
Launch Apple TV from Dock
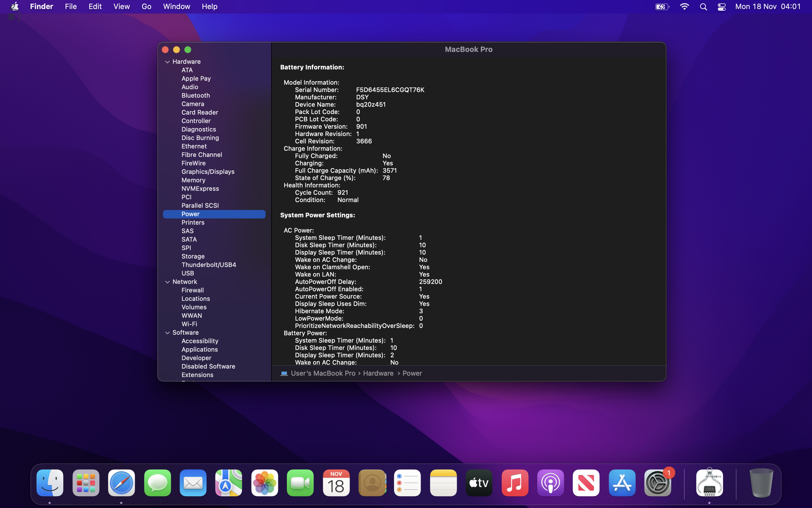479,483
